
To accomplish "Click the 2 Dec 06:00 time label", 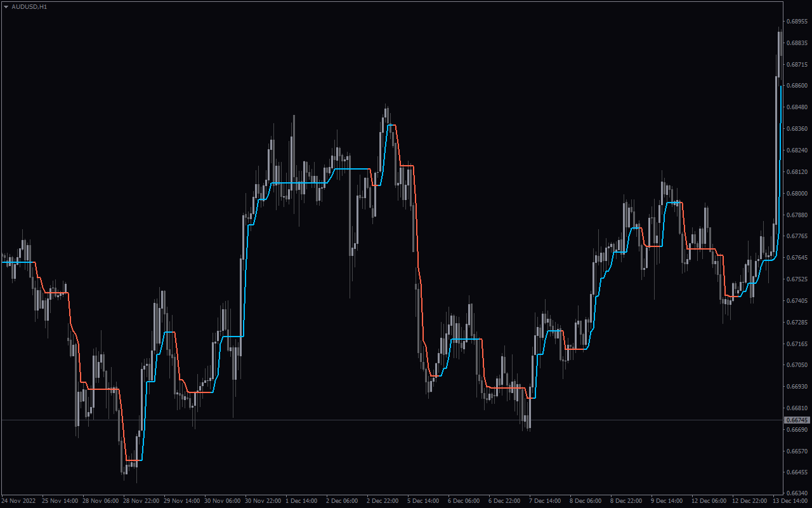I will [x=342, y=501].
